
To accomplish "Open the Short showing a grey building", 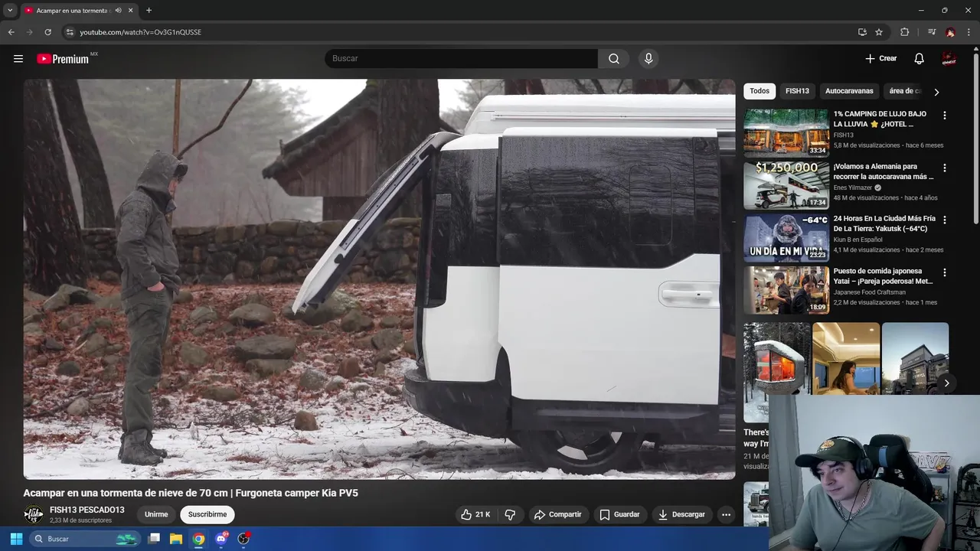I will [x=915, y=358].
